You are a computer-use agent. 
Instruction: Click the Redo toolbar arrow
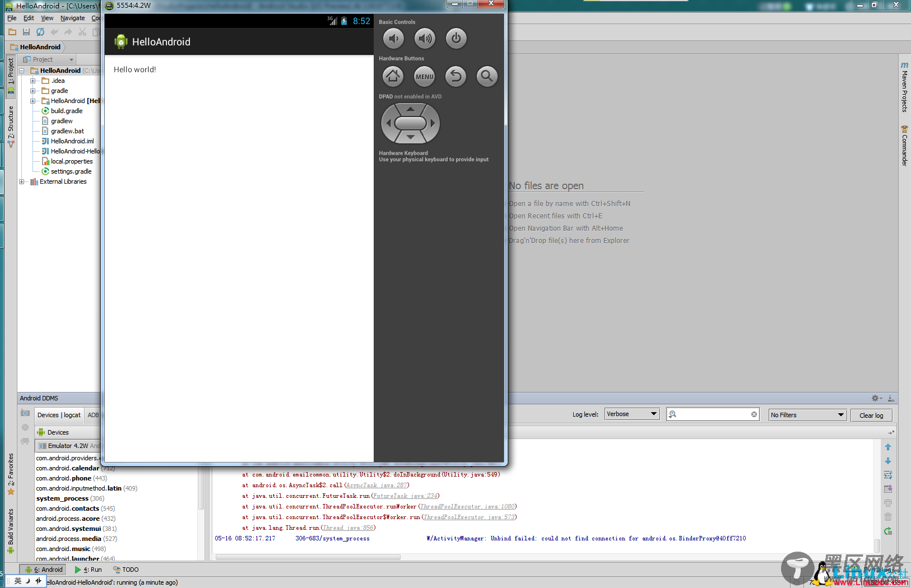click(68, 32)
